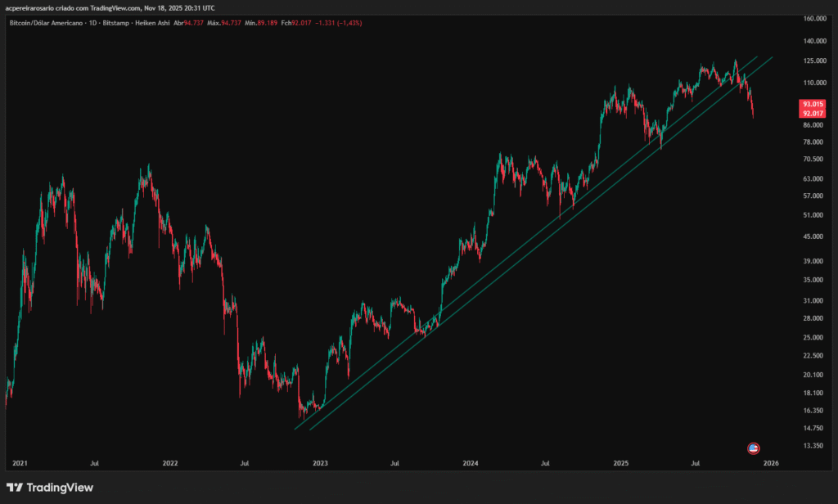Click the 160.000 level on price scale
This screenshot has height=504, width=838.
coord(813,19)
